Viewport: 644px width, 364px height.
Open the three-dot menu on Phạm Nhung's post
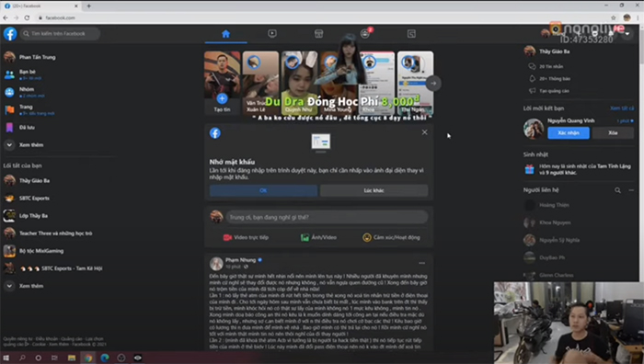(x=421, y=263)
